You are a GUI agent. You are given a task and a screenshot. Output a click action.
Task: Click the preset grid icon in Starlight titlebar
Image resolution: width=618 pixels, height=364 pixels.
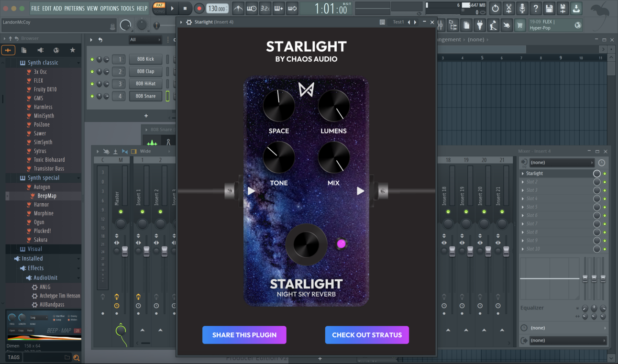click(382, 22)
